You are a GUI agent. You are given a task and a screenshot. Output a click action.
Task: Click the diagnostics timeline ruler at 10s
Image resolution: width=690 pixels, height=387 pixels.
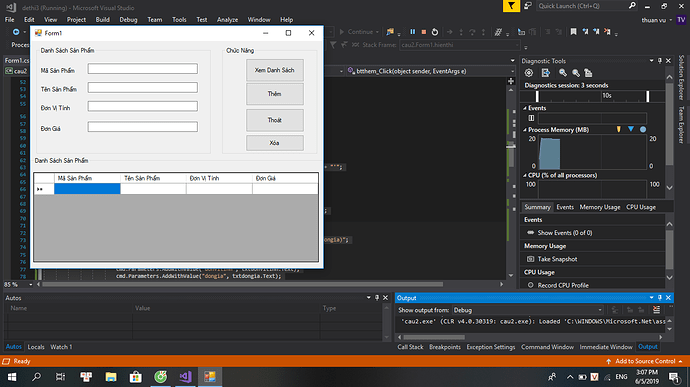tap(606, 96)
